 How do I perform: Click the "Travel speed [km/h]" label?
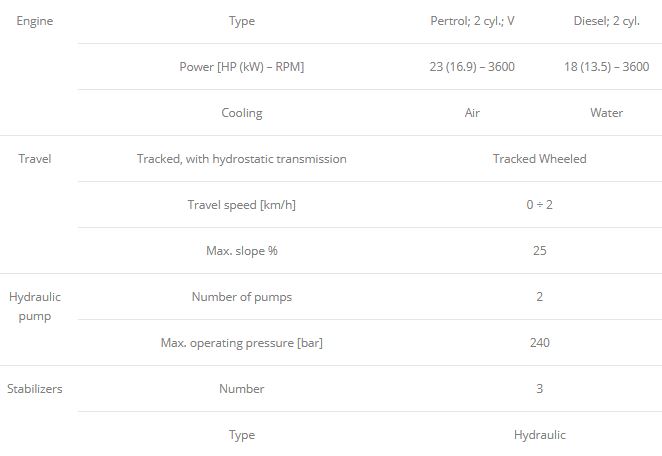tap(241, 205)
